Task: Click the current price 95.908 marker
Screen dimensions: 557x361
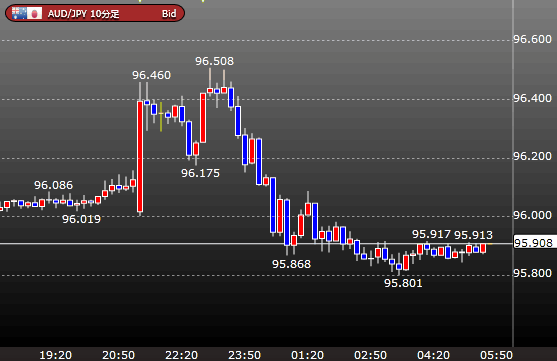Action: (x=533, y=243)
